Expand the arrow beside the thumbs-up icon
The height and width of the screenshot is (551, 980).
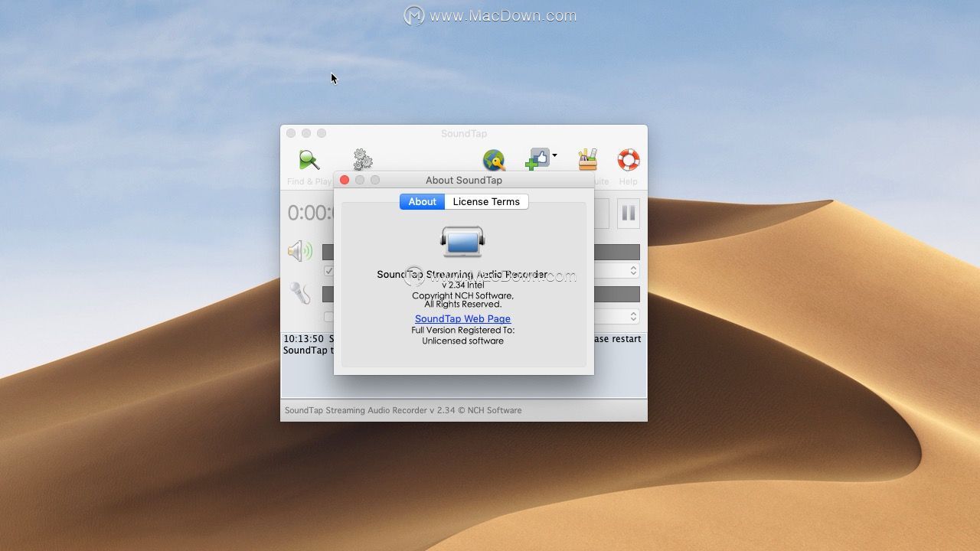554,155
